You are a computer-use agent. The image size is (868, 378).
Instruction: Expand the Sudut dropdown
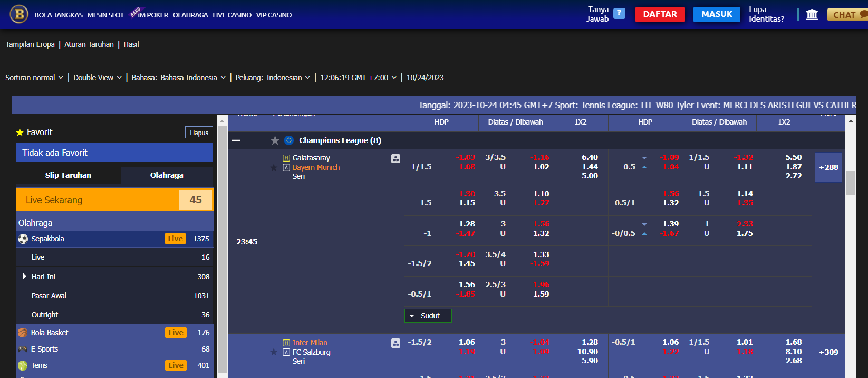pyautogui.click(x=428, y=316)
